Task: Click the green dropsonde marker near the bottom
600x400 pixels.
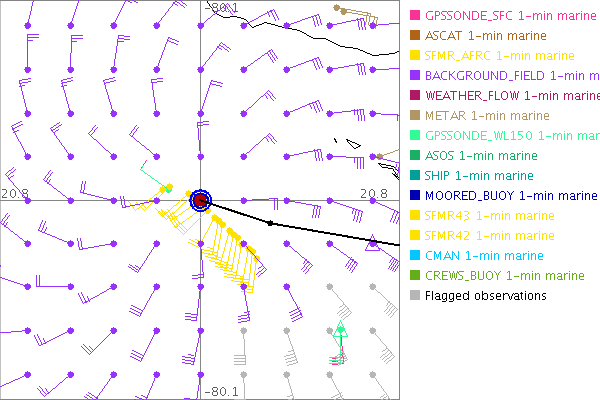Action: click(x=340, y=329)
